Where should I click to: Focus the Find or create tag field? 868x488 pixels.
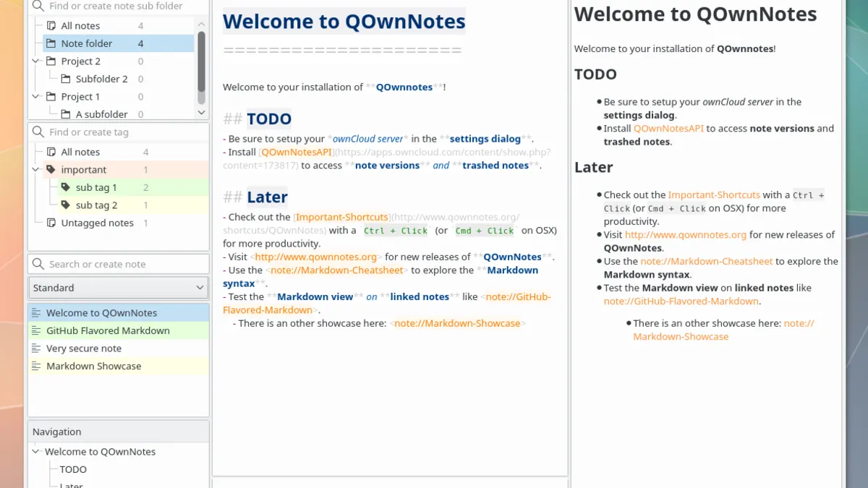coord(119,132)
